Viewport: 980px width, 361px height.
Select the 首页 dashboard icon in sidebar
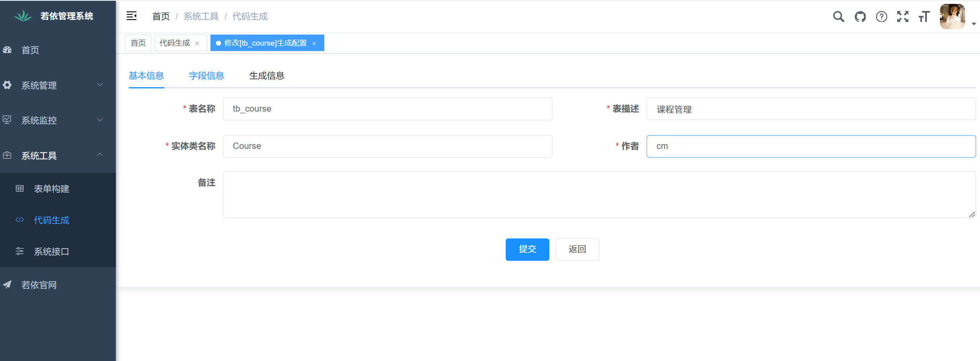pyautogui.click(x=8, y=50)
